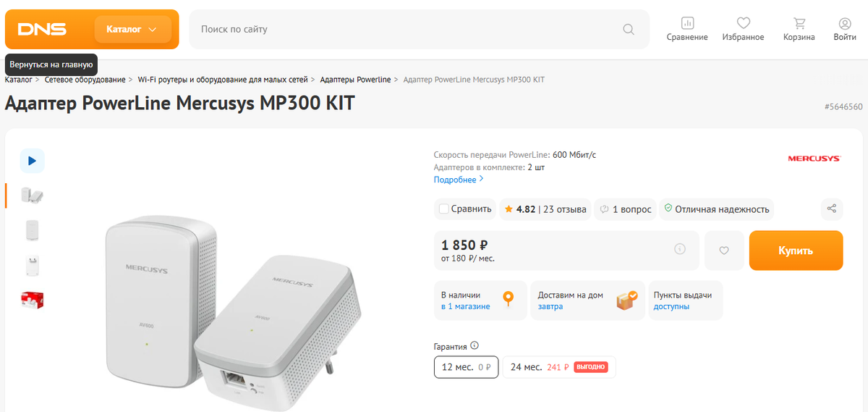Open the favorites heart in header
The image size is (868, 412).
[x=743, y=23]
